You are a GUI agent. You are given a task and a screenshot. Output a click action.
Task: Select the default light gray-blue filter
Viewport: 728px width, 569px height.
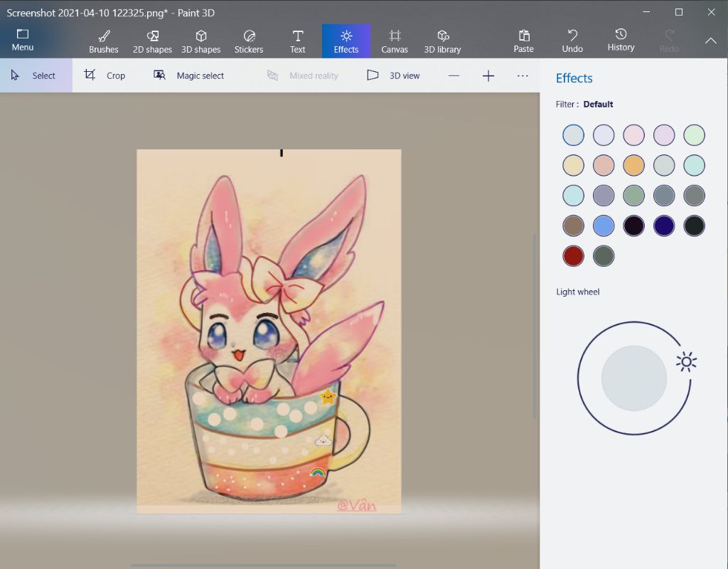[574, 135]
